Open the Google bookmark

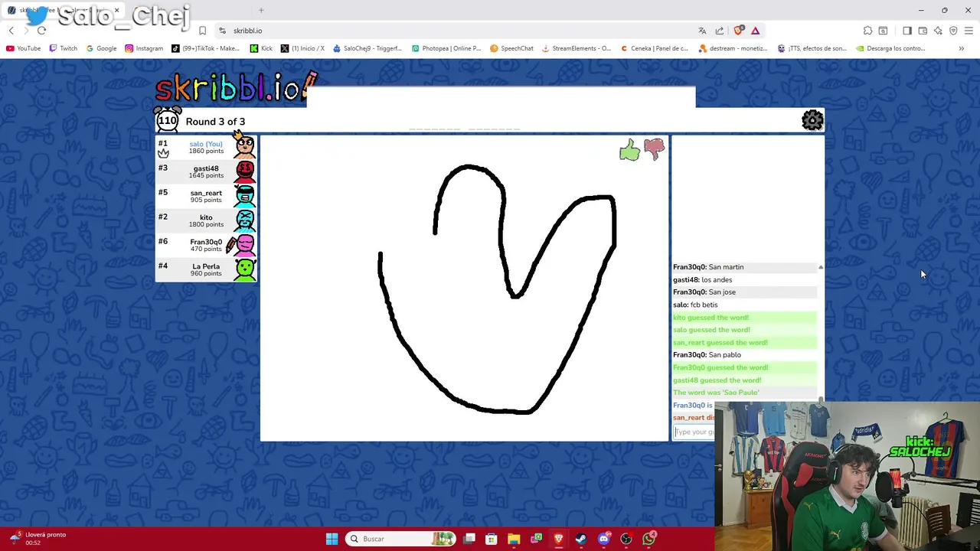[101, 48]
